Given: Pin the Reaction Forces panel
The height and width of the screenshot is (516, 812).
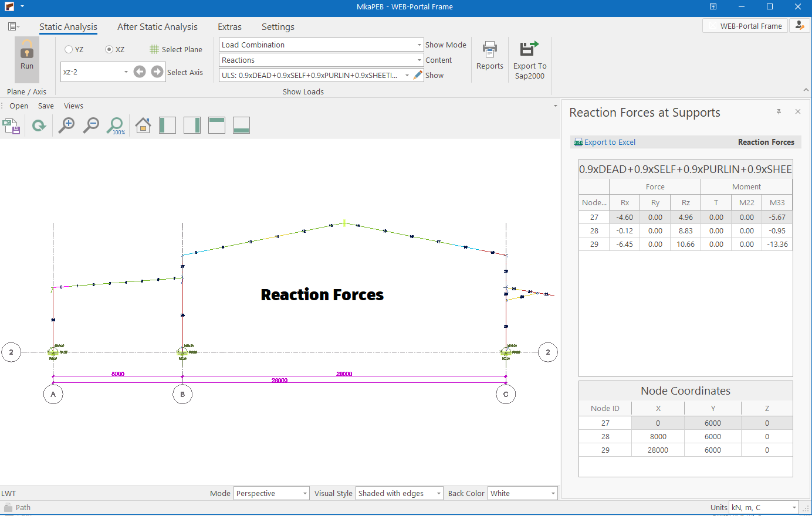Looking at the screenshot, I should (x=779, y=112).
